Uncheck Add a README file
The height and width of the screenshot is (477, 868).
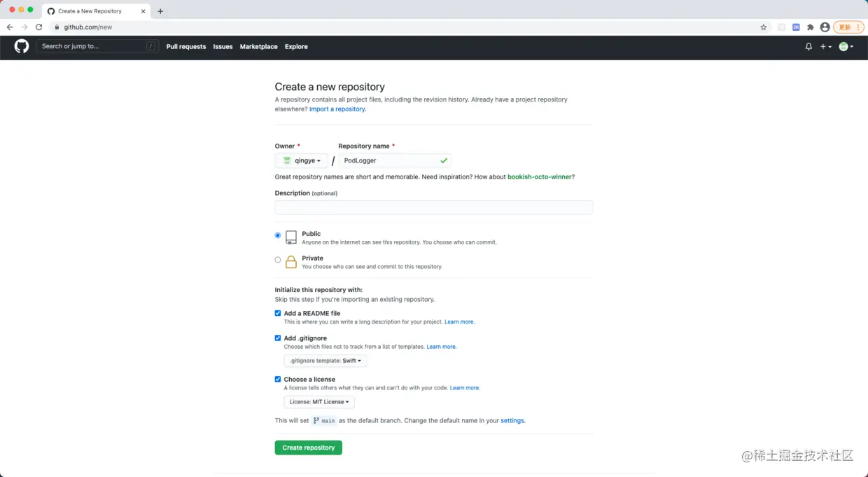coord(278,313)
